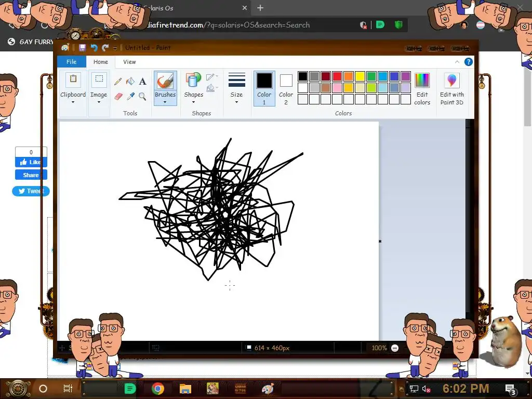The image size is (532, 399).
Task: Click the Paint palette icon in the taskbar
Action: [268, 389]
